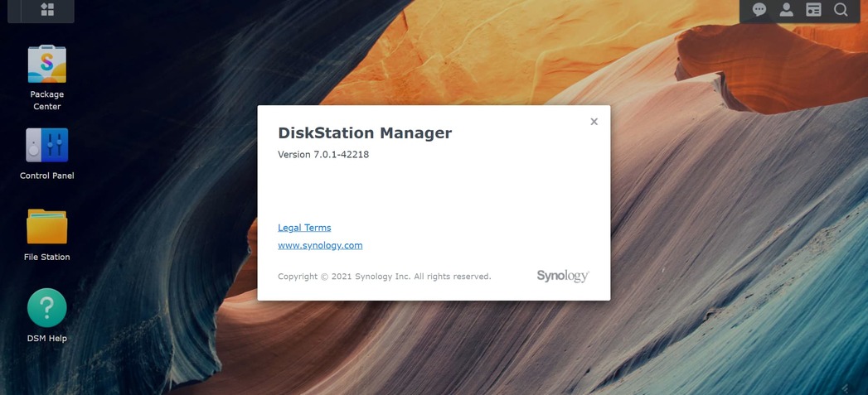868x395 pixels.
Task: Click the Package Center label
Action: 47,100
